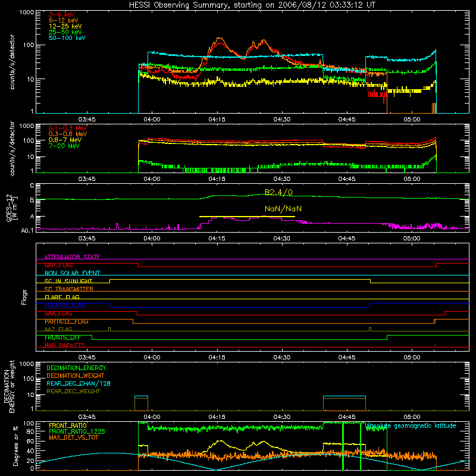
Task: Select the PARTICLE_FLAG label
Action: point(67,321)
